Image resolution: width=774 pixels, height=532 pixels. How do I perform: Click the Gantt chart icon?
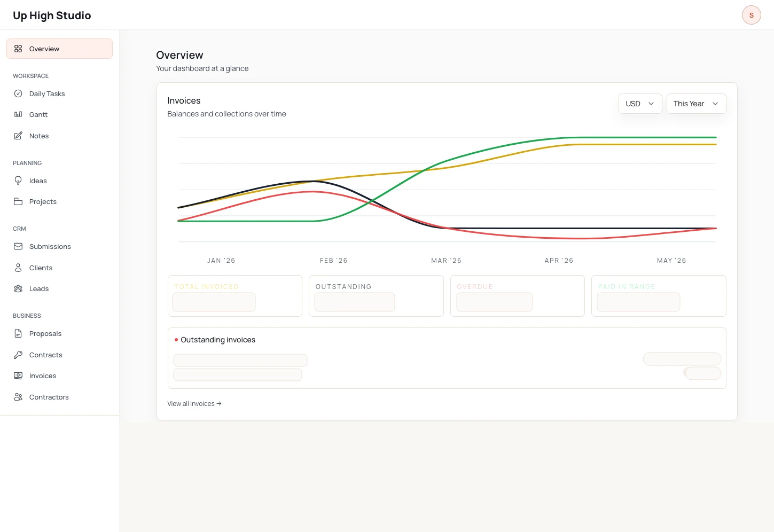point(18,114)
